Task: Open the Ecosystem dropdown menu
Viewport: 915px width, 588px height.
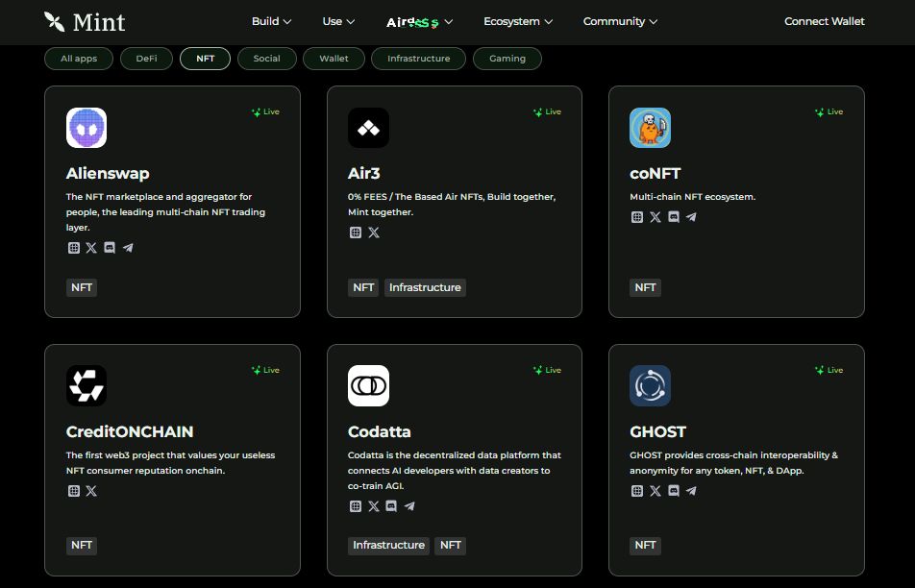Action: click(518, 21)
